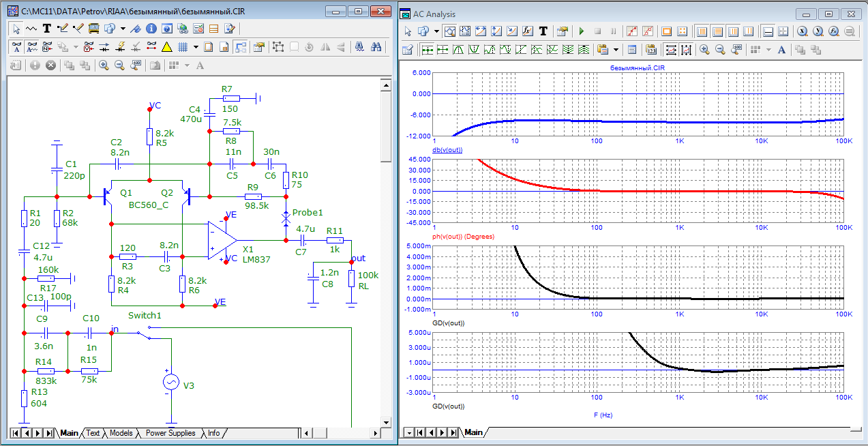Click the wire mode tool icon

click(63, 29)
